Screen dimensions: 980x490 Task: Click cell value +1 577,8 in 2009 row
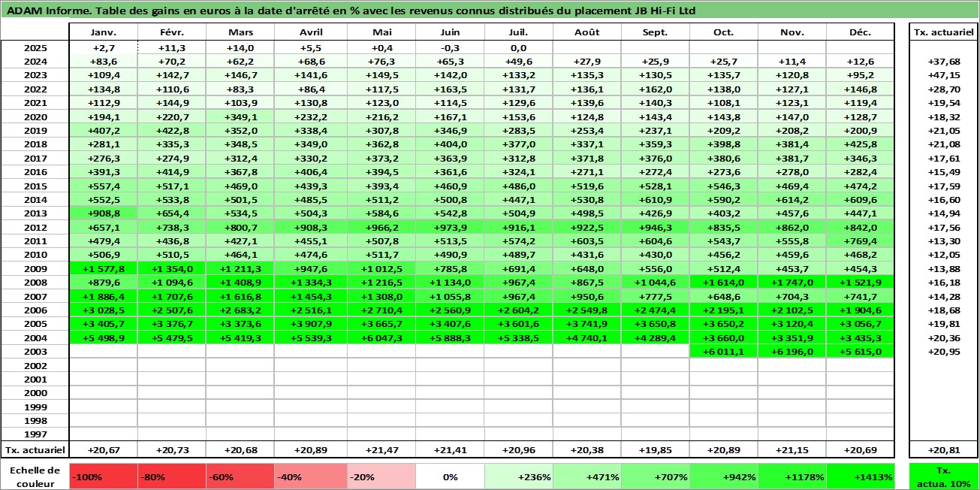[x=103, y=269]
